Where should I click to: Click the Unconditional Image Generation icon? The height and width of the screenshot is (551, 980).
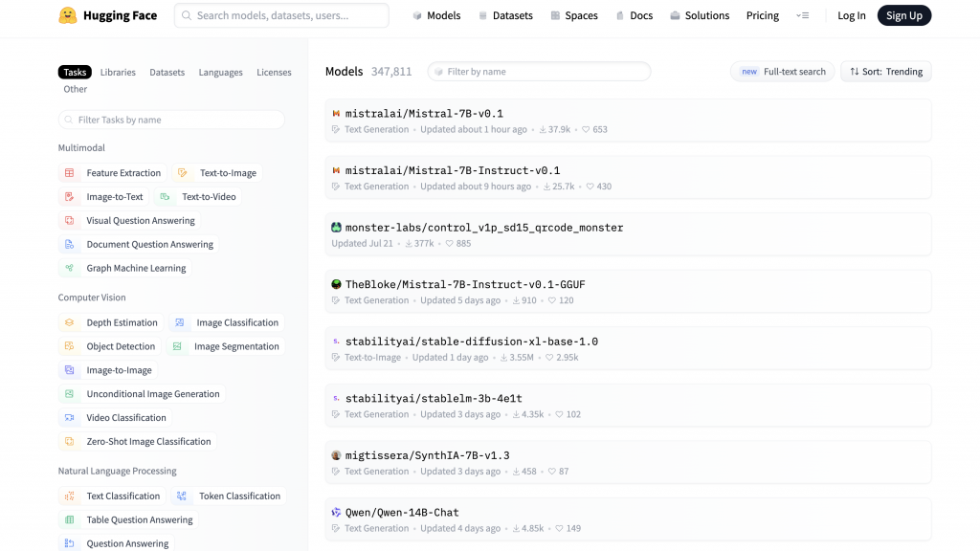pyautogui.click(x=69, y=393)
